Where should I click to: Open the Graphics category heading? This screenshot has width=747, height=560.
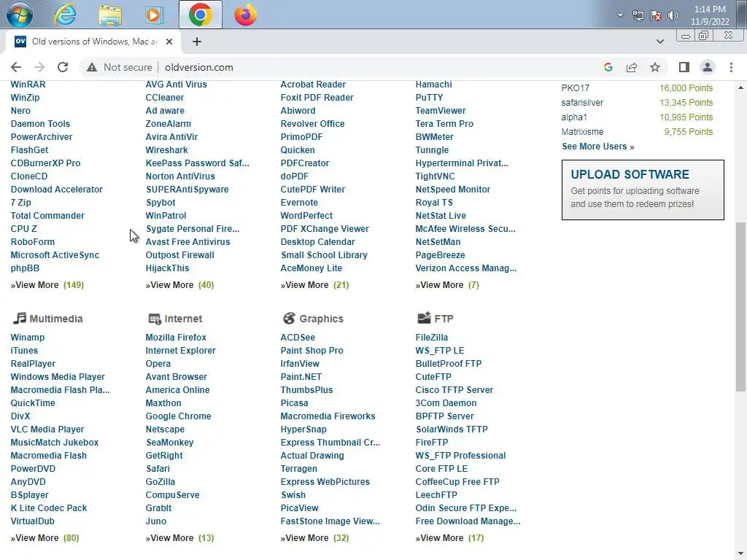coord(321,319)
